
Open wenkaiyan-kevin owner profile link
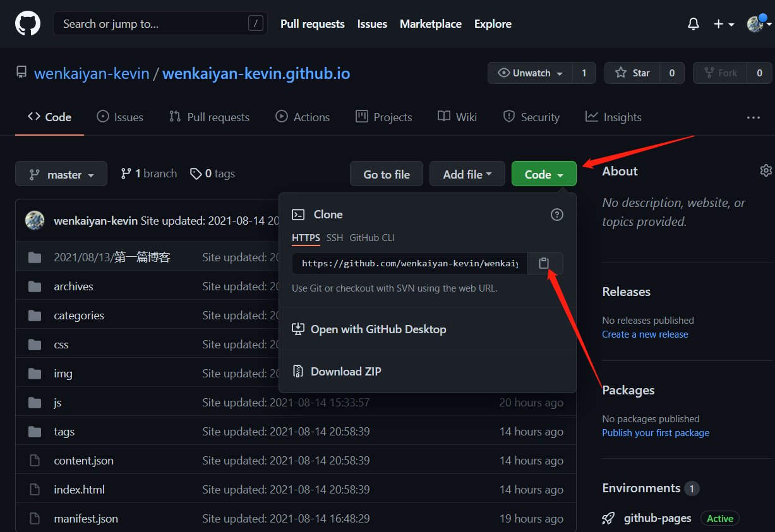coord(92,74)
